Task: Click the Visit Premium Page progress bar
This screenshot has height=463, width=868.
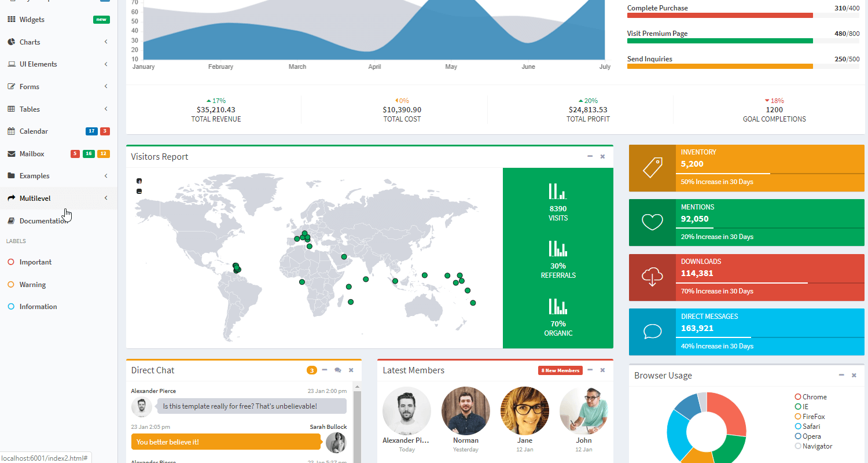Action: [744, 41]
